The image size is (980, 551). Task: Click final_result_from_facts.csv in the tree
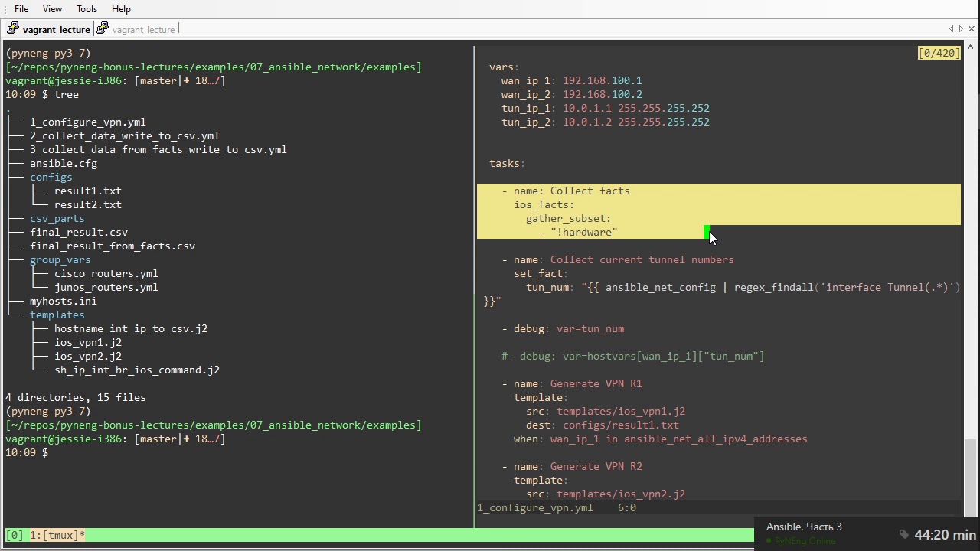pyautogui.click(x=113, y=246)
